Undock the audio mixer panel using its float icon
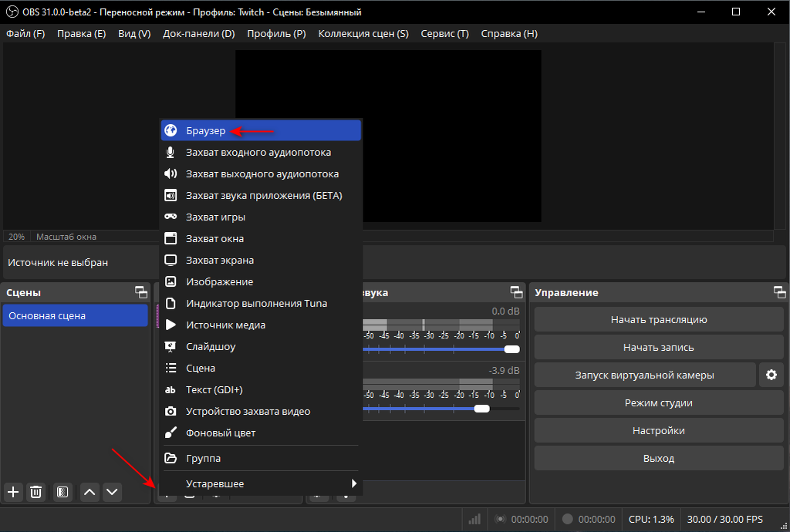The width and height of the screenshot is (790, 532). coord(516,292)
